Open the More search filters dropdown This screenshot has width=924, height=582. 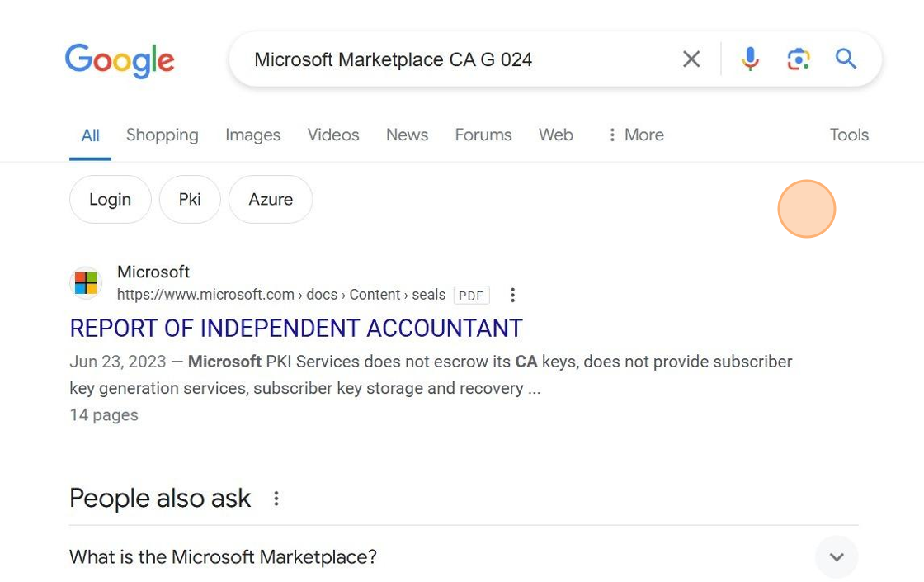[635, 135]
